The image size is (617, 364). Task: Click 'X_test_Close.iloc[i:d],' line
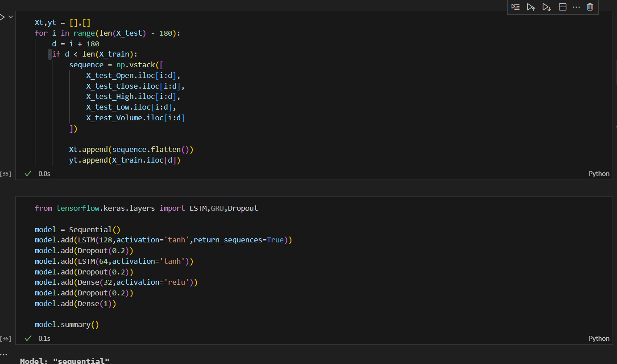pyautogui.click(x=135, y=86)
